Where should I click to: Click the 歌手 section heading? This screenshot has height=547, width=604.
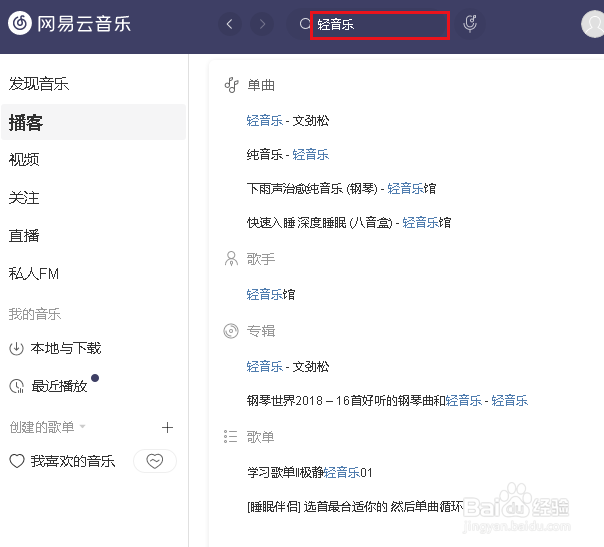pos(261,259)
